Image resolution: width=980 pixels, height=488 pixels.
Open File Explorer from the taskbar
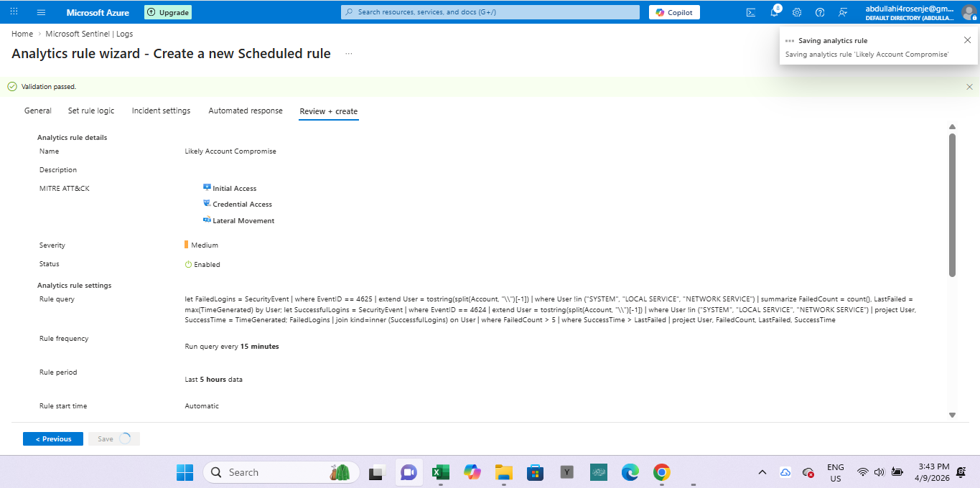(503, 472)
